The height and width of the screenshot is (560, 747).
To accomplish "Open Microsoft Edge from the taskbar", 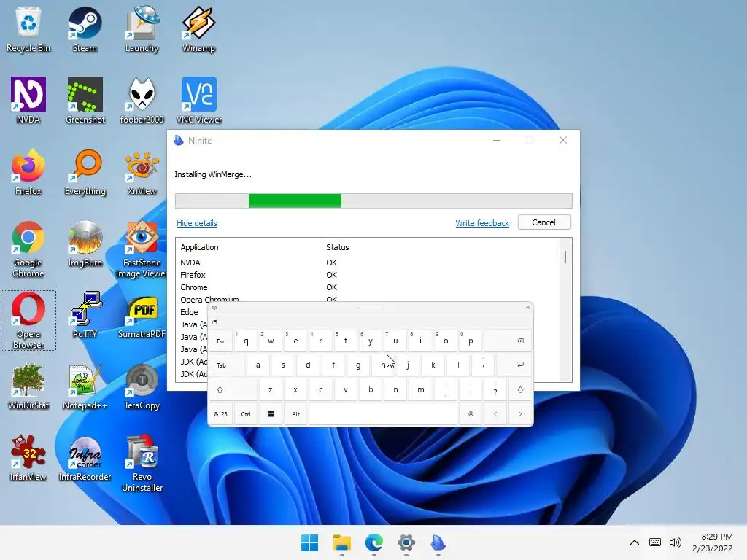I will pos(374,542).
